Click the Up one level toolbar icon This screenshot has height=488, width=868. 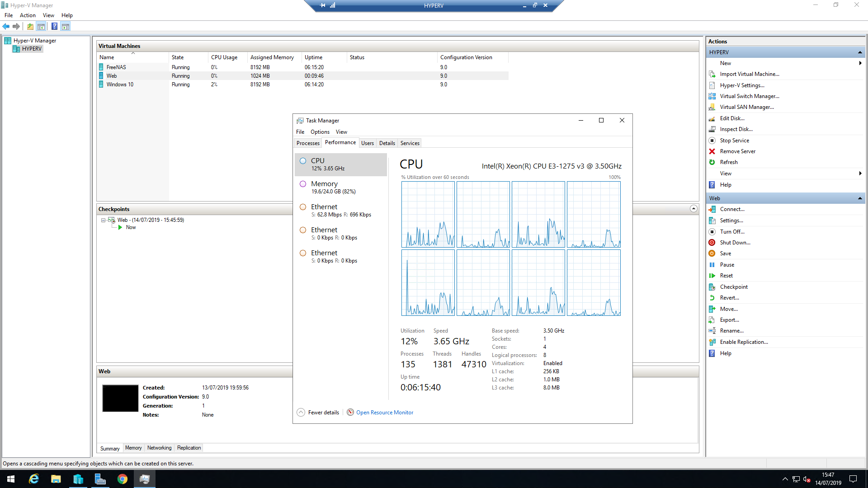[x=30, y=26]
